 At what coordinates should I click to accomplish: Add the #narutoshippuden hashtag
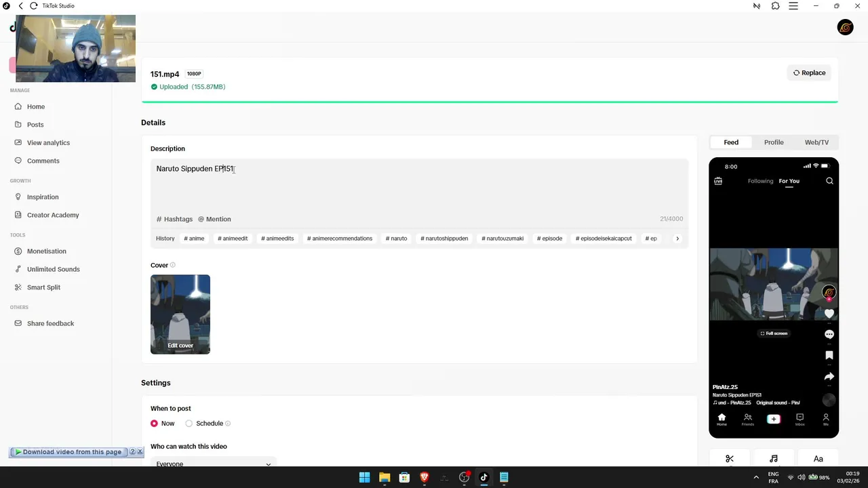coord(444,239)
